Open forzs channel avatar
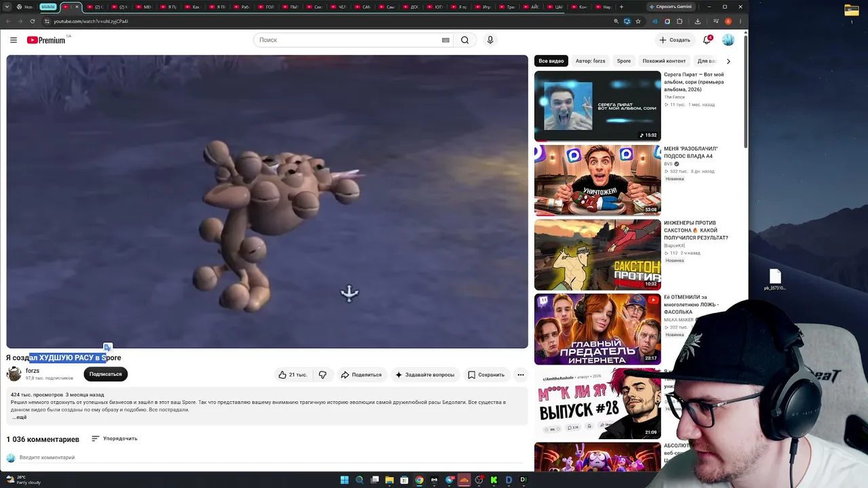This screenshot has height=488, width=868. 14,374
